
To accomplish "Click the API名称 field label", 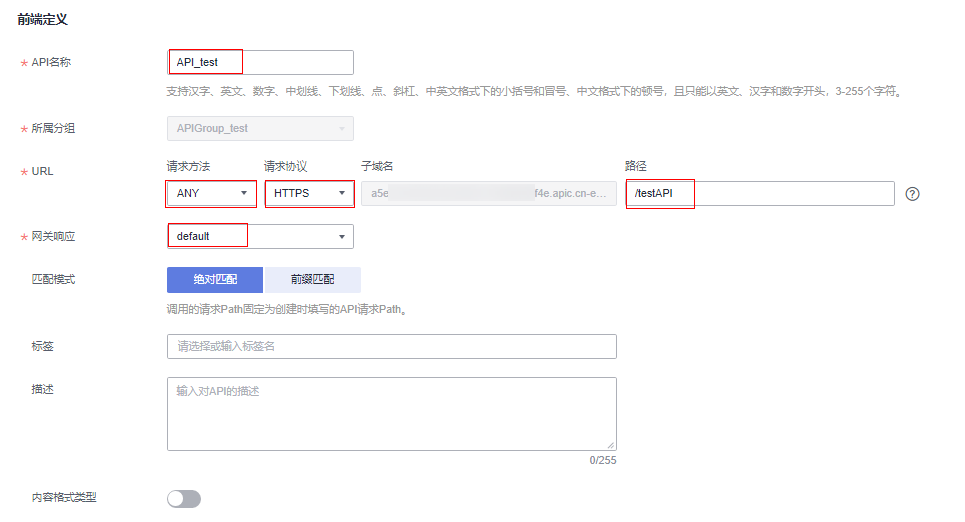I will point(51,62).
